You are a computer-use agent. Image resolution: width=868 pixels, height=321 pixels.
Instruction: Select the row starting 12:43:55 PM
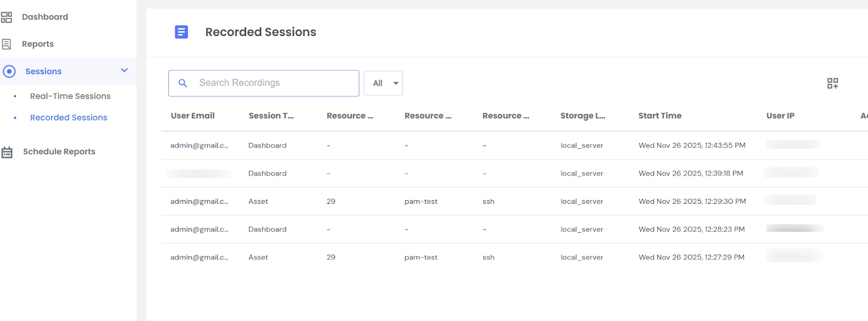point(514,146)
